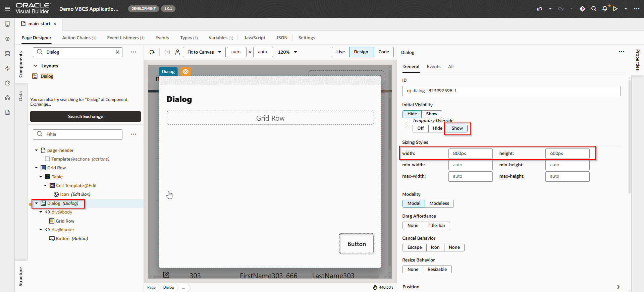Choose Resizable resize behavior
644x292 pixels.
(x=437, y=270)
